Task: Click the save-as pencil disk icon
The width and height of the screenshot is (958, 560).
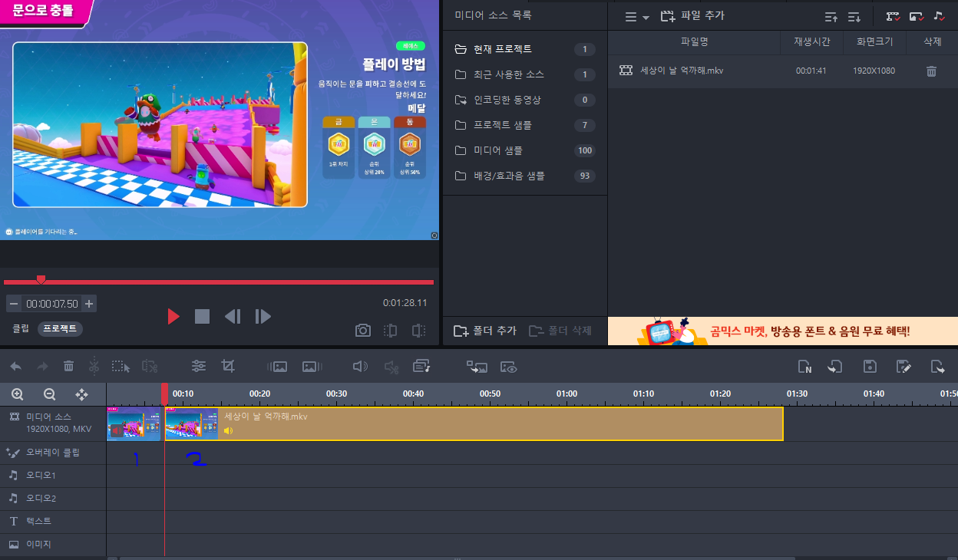Action: 903,367
